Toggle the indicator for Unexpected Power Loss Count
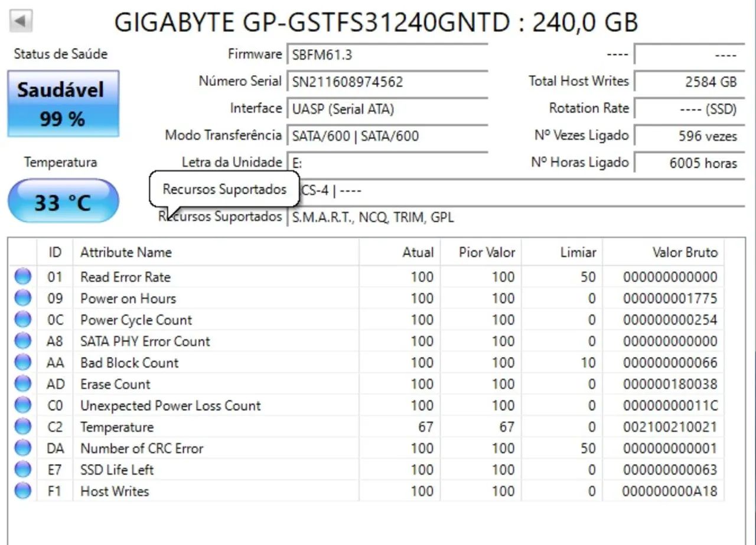The height and width of the screenshot is (545, 756). 22,405
